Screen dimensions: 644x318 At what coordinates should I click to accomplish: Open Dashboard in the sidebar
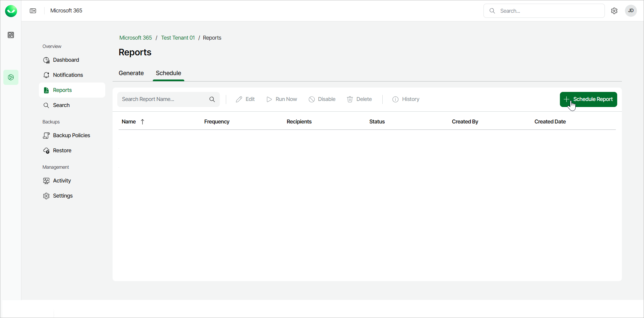66,60
